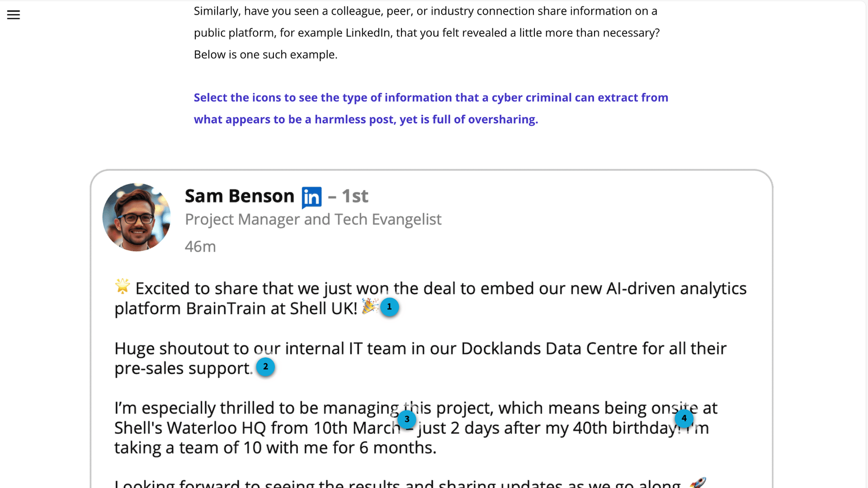Click the party popper emoji
Viewport: 868px width, 488px height.
click(x=369, y=306)
